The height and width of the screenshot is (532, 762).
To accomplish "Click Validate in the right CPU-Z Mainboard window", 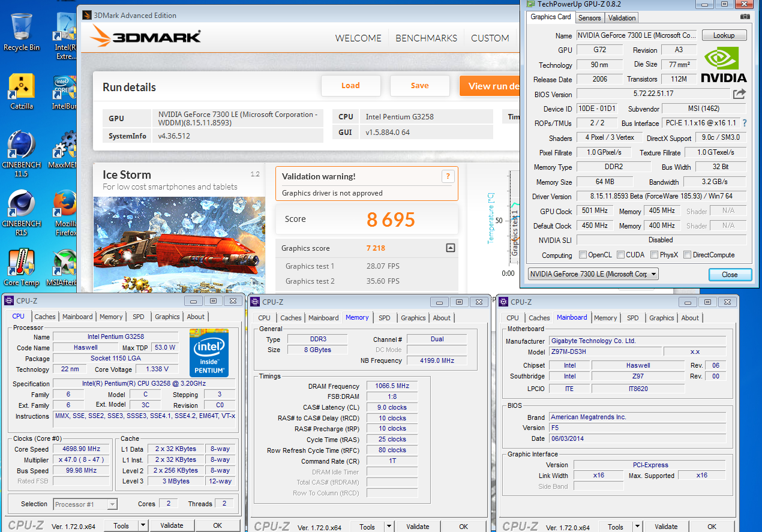I will (x=666, y=527).
